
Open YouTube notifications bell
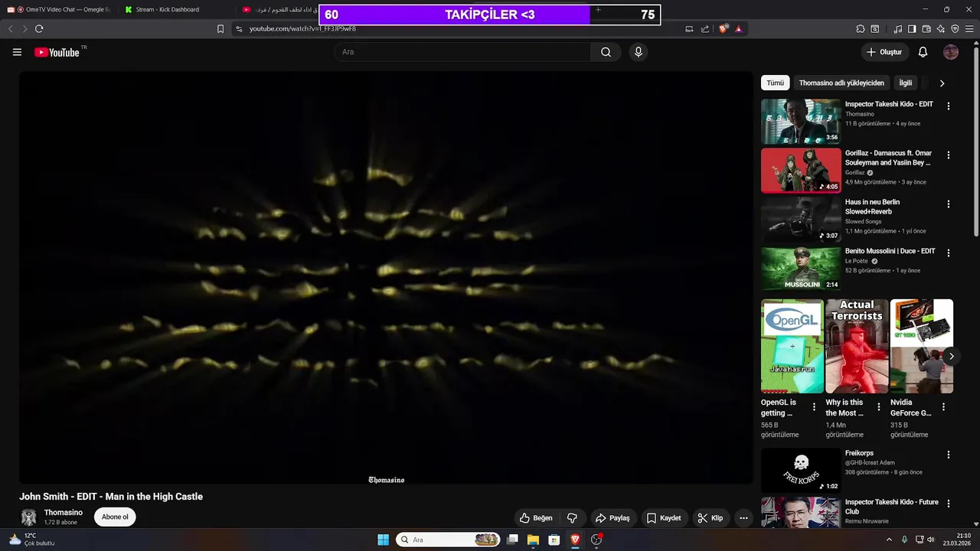point(923,52)
